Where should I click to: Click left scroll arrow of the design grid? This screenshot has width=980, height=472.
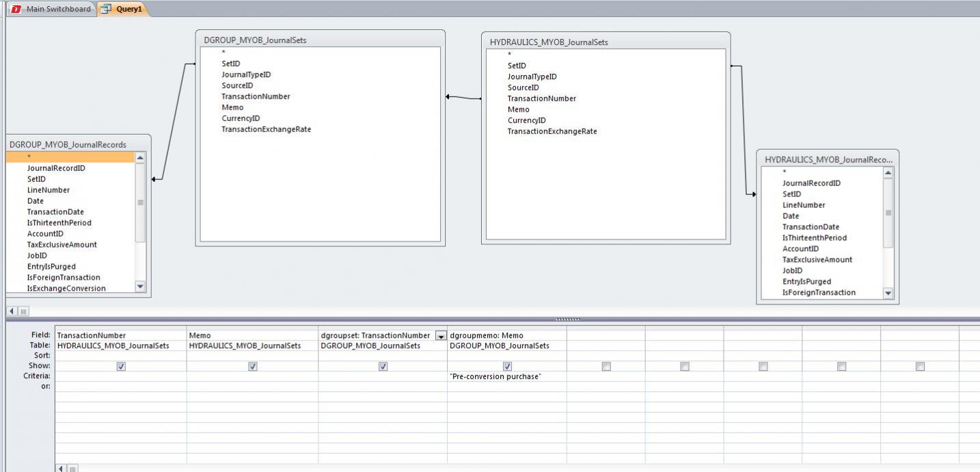[62, 469]
